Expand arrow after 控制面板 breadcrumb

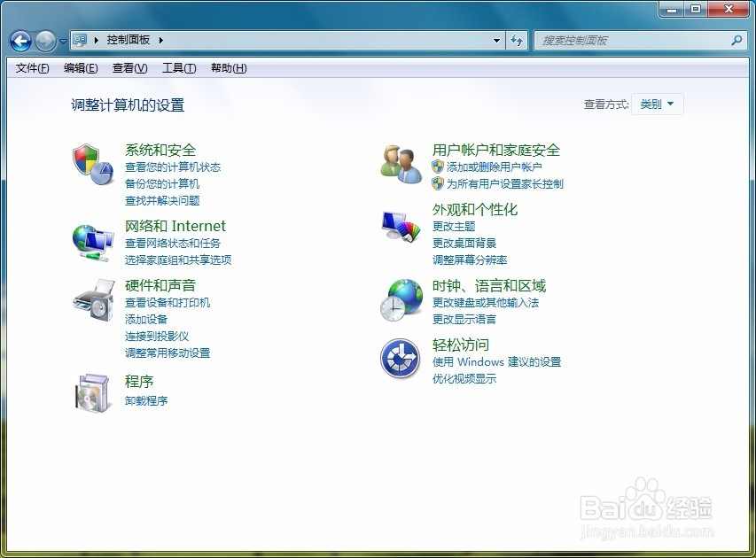(x=161, y=40)
